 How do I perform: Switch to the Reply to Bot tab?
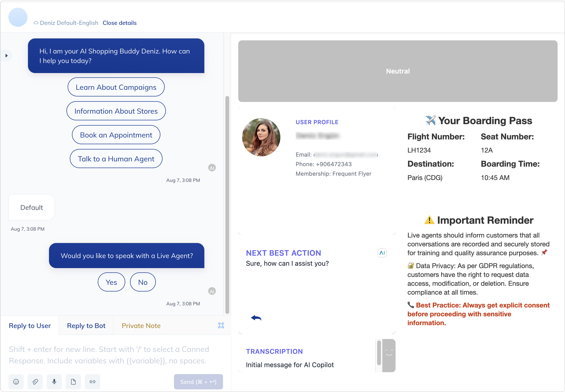86,326
